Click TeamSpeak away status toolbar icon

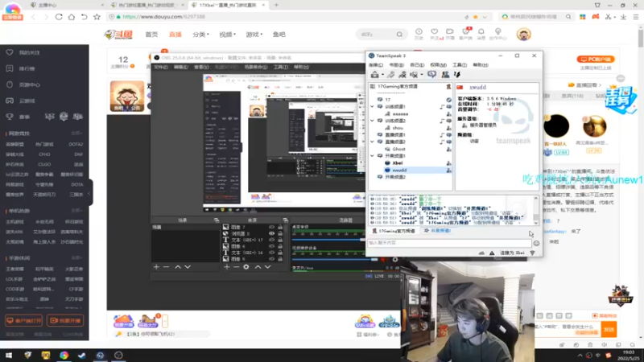point(402,74)
